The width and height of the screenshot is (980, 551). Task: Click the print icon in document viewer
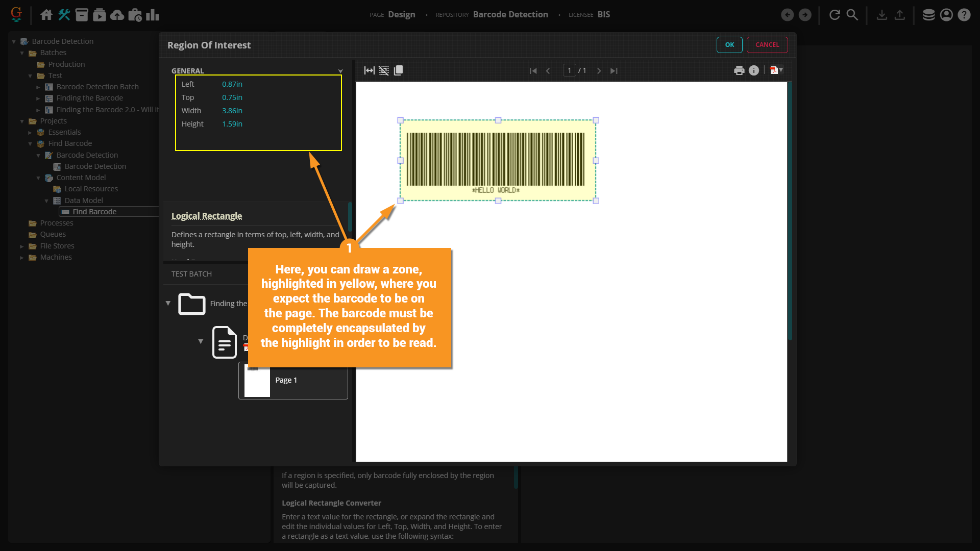pyautogui.click(x=739, y=70)
